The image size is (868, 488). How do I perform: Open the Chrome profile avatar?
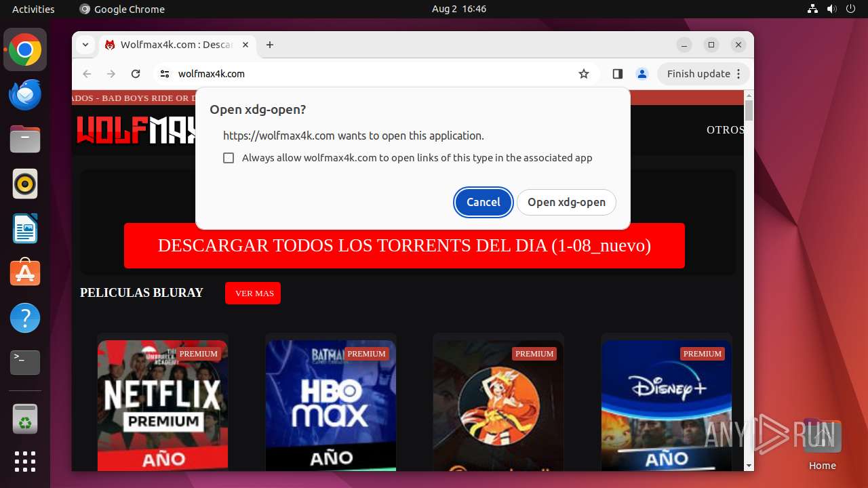642,74
